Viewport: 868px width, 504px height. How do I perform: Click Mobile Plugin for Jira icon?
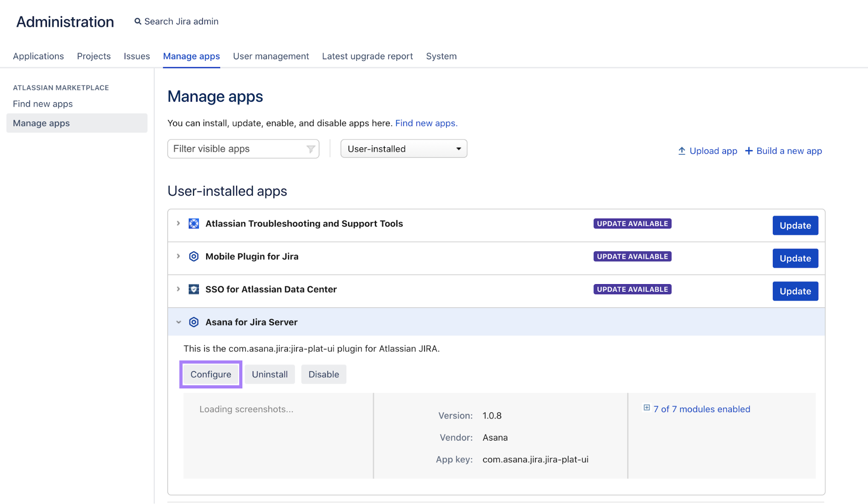pyautogui.click(x=194, y=257)
